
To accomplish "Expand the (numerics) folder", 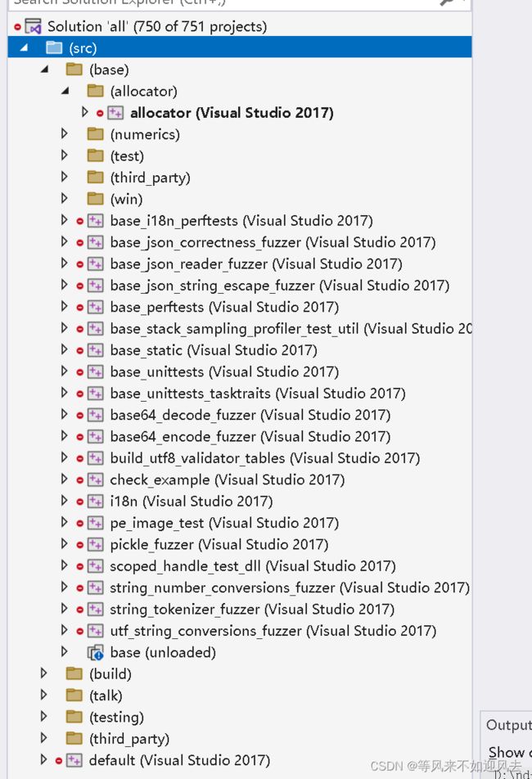I will coord(64,133).
